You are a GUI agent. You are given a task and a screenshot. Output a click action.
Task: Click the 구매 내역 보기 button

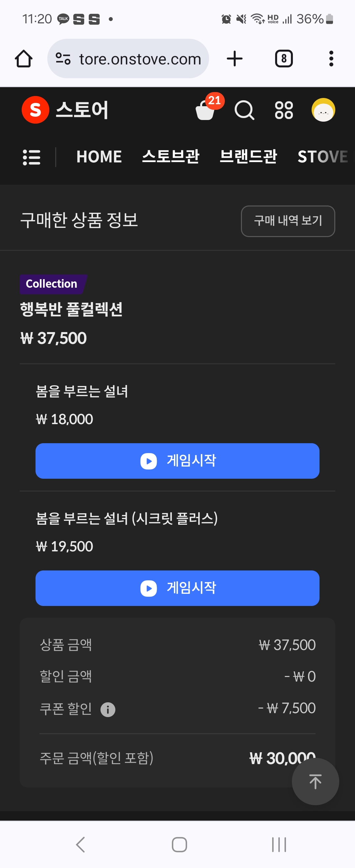pyautogui.click(x=288, y=221)
